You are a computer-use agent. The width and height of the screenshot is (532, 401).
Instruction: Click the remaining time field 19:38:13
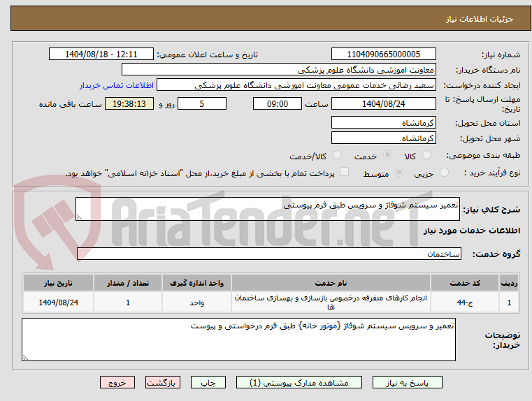(x=129, y=103)
